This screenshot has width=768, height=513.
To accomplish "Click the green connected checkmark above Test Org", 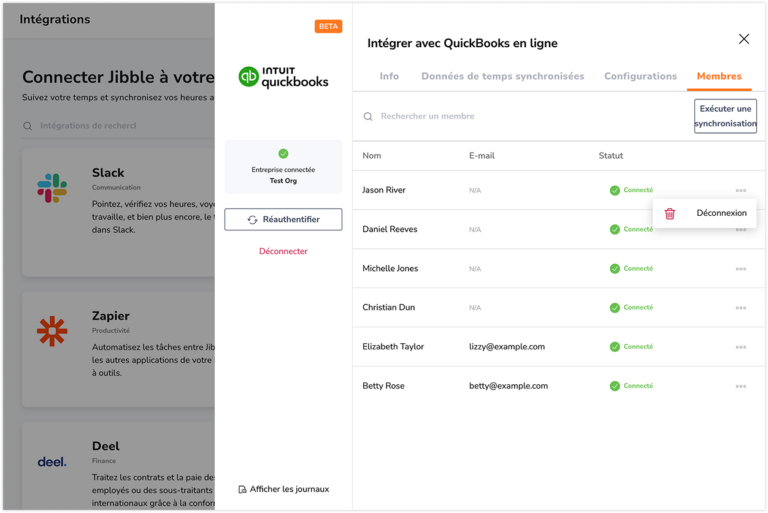I will click(x=283, y=153).
